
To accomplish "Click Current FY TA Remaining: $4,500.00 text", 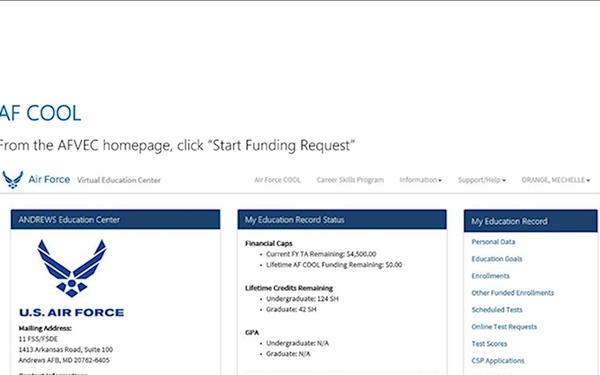I will click(x=321, y=254).
